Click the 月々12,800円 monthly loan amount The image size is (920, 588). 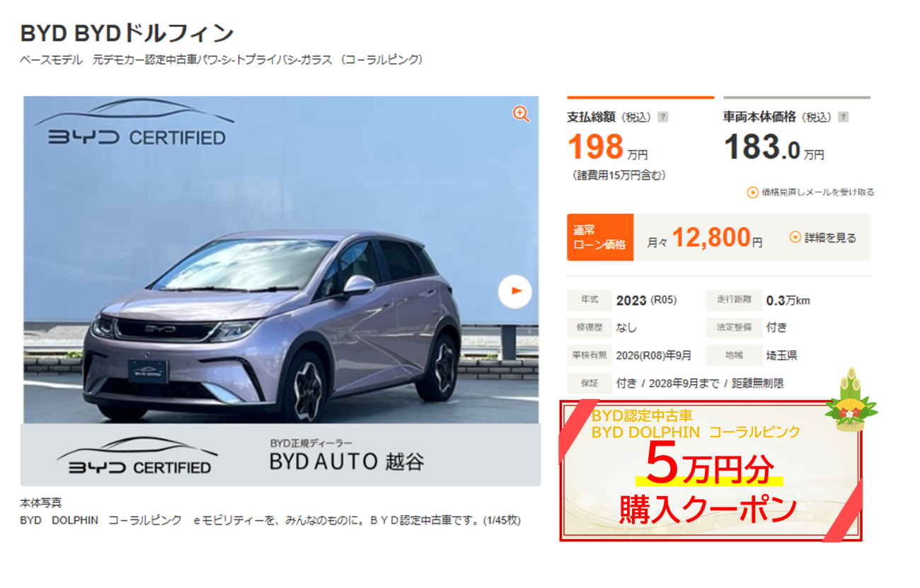coord(704,238)
